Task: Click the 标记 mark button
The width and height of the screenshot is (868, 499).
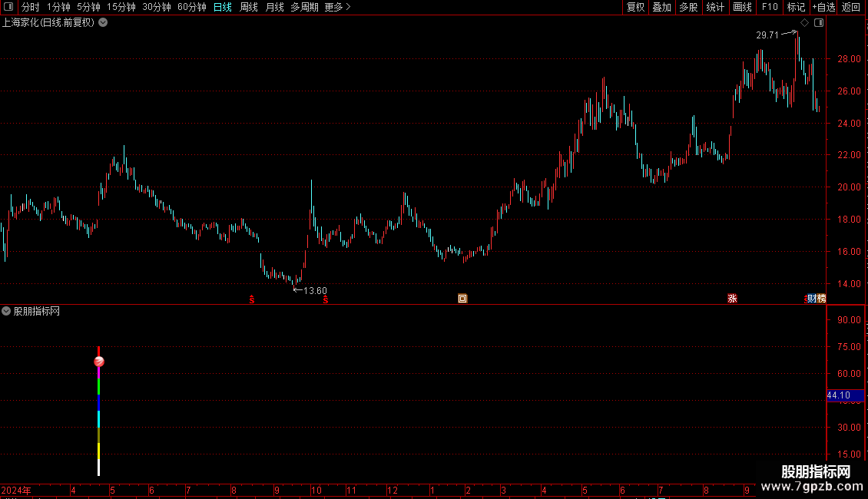Action: click(x=796, y=7)
